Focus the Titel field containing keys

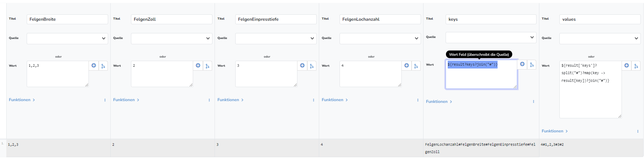(x=491, y=19)
